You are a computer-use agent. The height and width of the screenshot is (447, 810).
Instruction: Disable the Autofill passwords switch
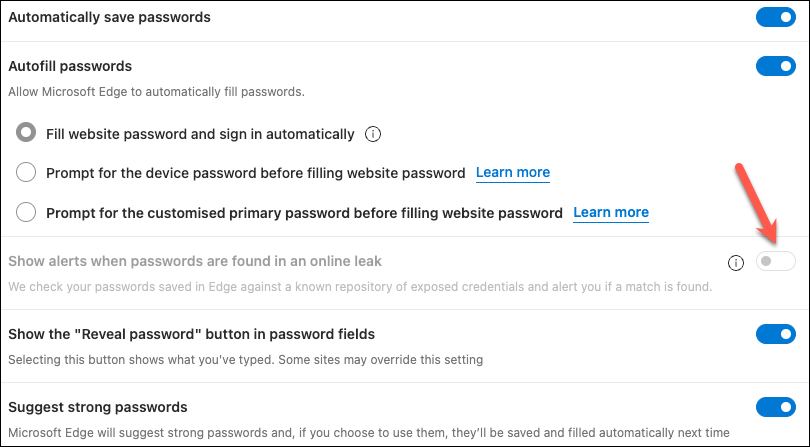775,67
